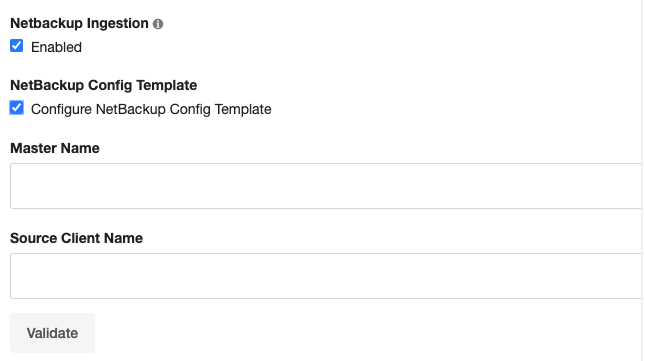645x361 pixels.
Task: Click the empty field below Master Name
Action: (x=326, y=186)
